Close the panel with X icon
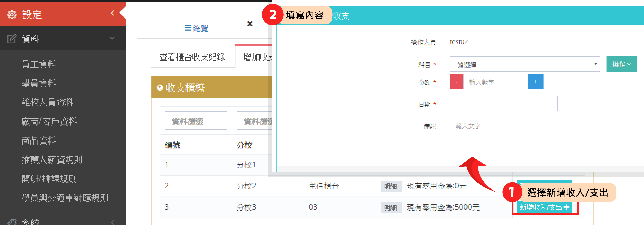This screenshot has width=644, height=225. (250, 24)
